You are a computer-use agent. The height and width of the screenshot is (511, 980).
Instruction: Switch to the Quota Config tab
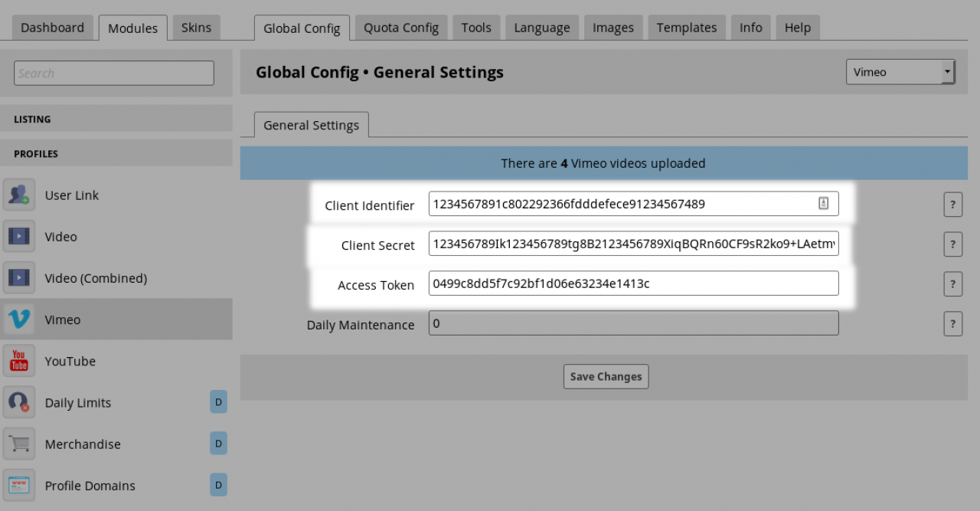pyautogui.click(x=401, y=28)
